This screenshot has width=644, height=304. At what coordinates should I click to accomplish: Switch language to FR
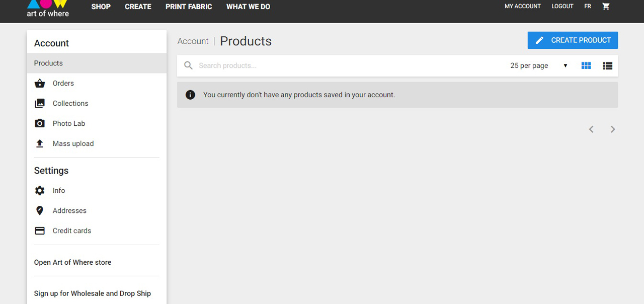tap(588, 7)
